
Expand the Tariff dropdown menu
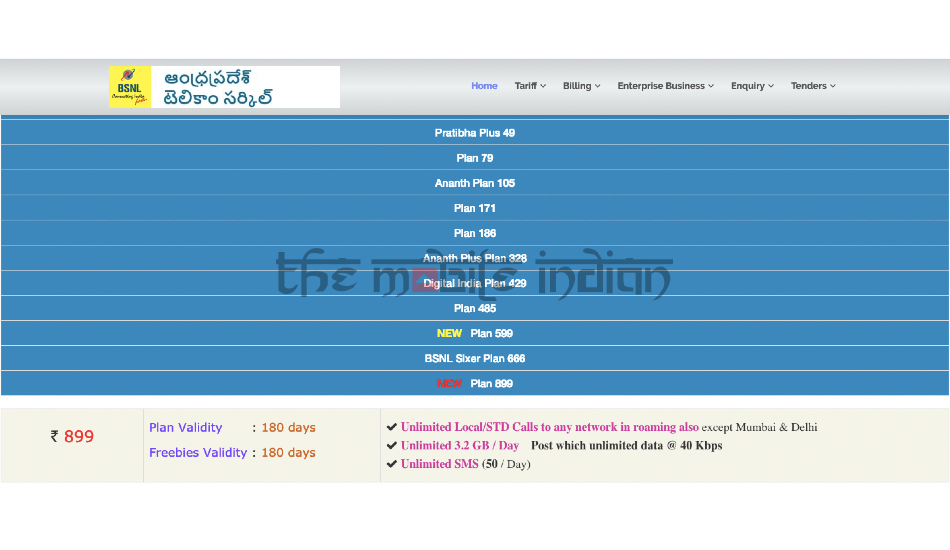pos(530,86)
